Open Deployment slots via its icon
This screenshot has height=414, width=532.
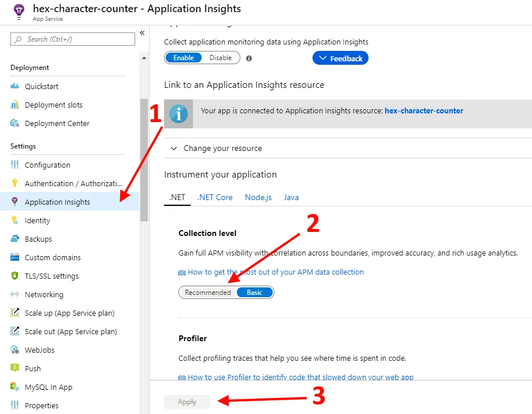[15, 105]
